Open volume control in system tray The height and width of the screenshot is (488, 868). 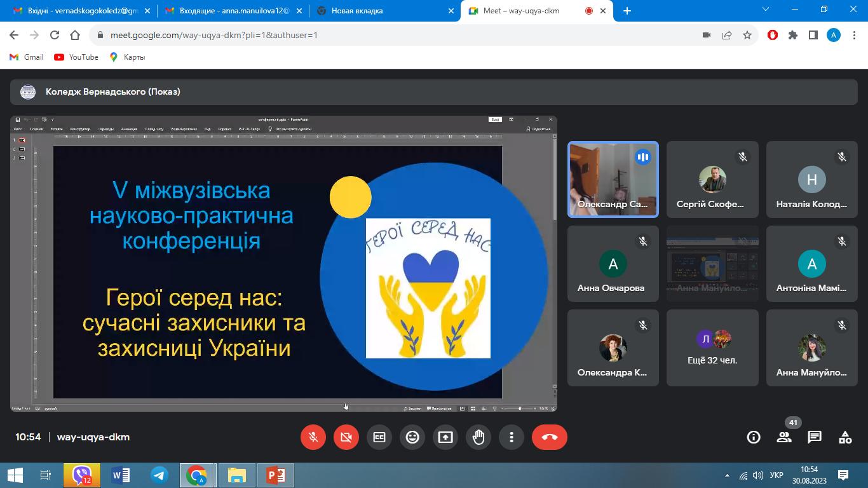[x=758, y=475]
